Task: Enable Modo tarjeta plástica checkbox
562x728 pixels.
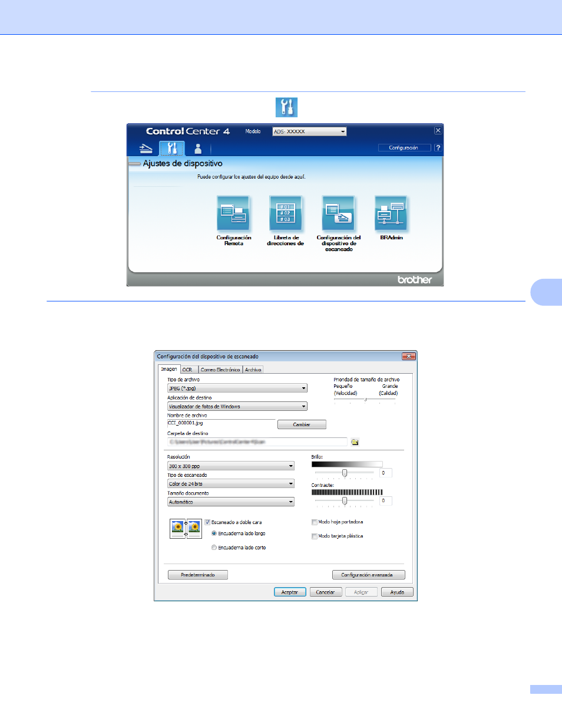Action: (315, 536)
